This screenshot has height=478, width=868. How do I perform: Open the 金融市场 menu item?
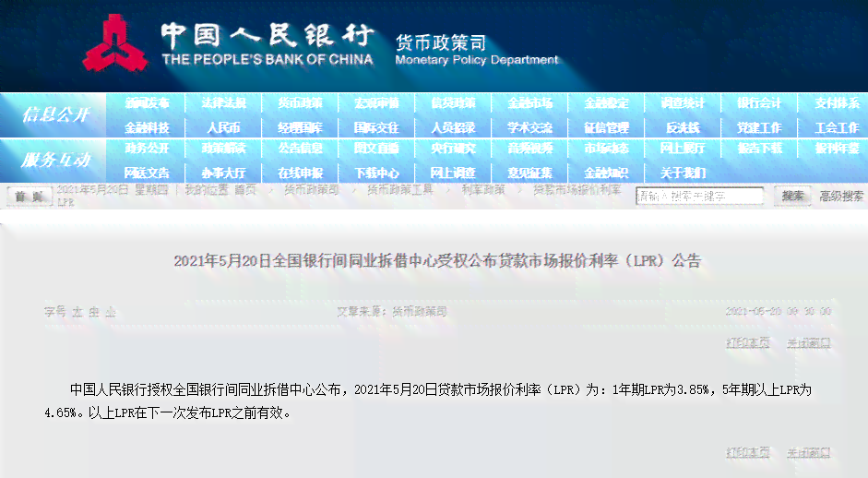(529, 103)
